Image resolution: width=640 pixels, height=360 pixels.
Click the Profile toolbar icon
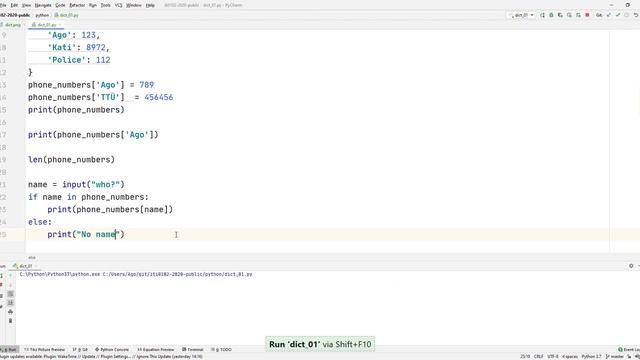click(569, 15)
